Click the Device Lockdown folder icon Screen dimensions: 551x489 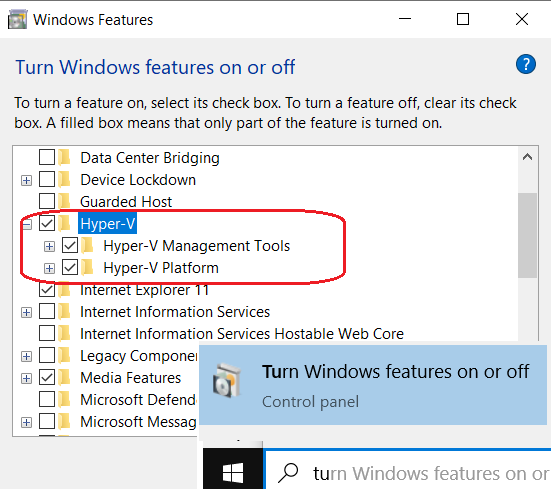(x=65, y=179)
